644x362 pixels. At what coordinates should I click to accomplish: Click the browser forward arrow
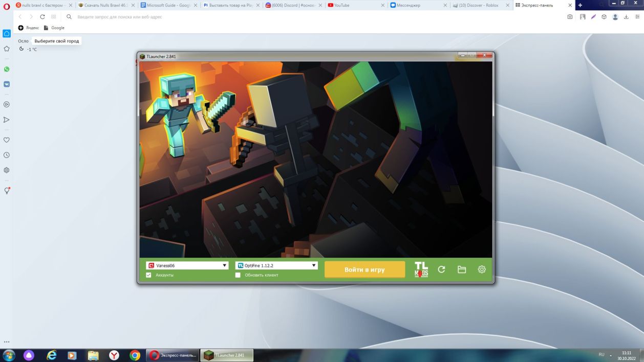pos(31,17)
